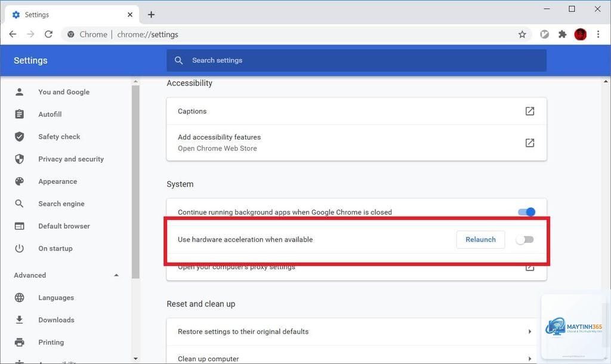Open Chrome's three-dot menu

(598, 34)
